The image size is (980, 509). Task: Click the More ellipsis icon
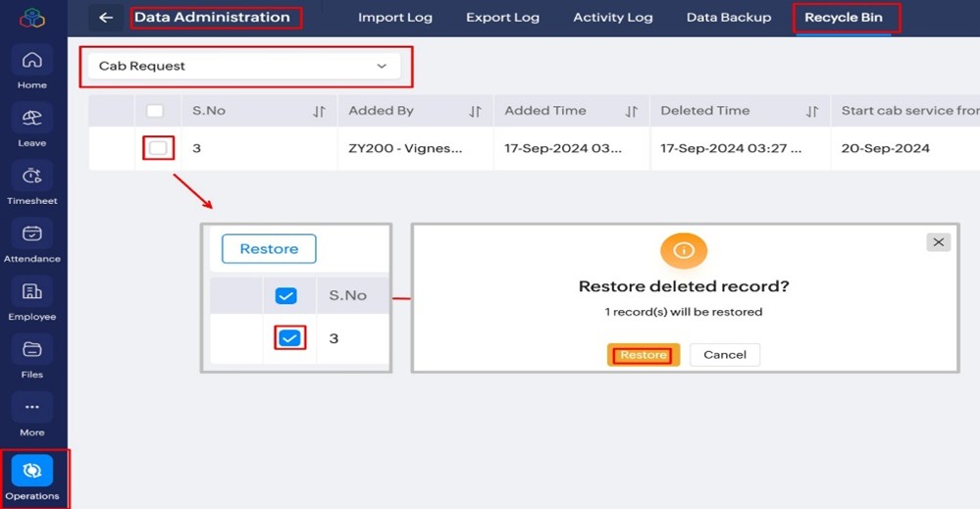click(x=31, y=407)
